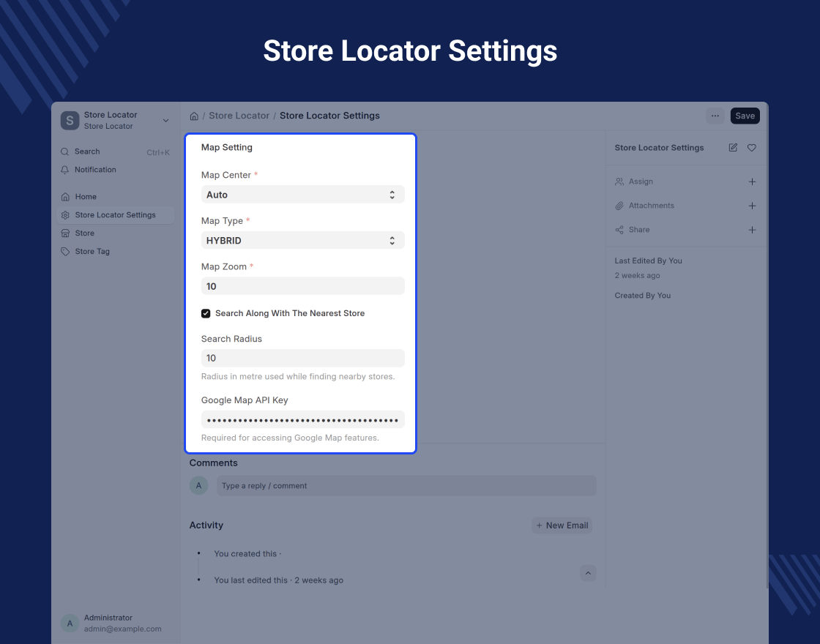
Task: Add an attachment with the plus icon
Action: click(x=752, y=206)
